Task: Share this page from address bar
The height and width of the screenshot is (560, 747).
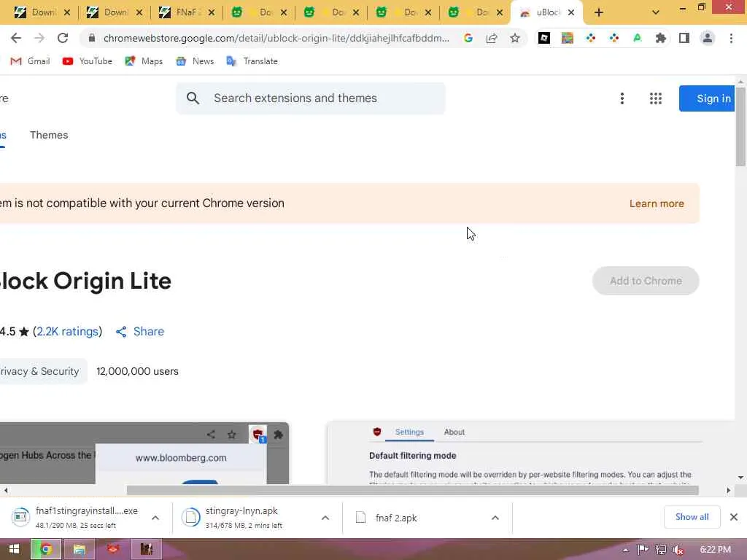Action: click(492, 38)
